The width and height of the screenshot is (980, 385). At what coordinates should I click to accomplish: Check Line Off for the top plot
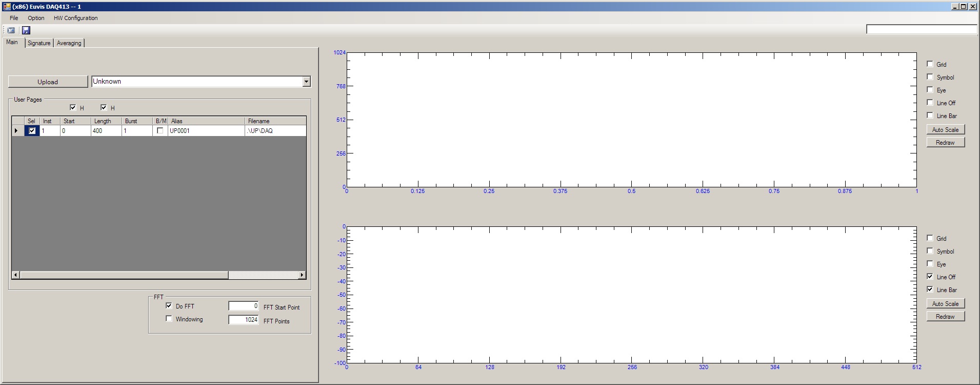click(930, 102)
